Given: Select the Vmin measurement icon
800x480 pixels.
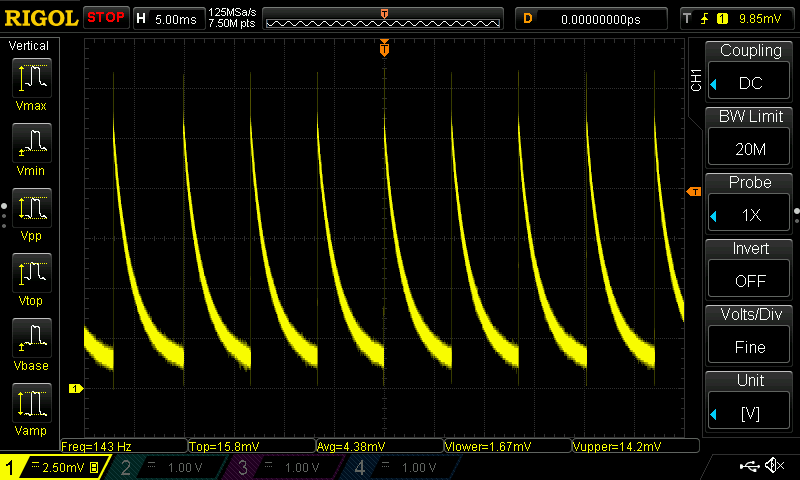Looking at the screenshot, I should tap(31, 143).
